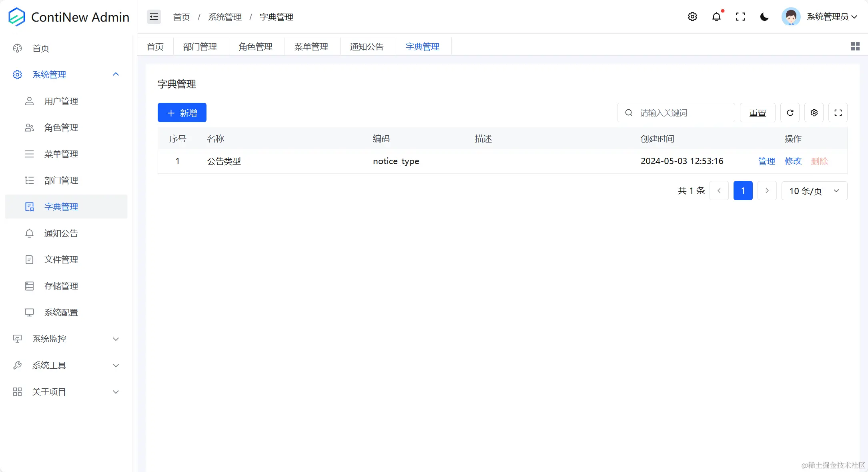Open the notifications bell icon
Image resolution: width=868 pixels, height=472 pixels.
(716, 16)
